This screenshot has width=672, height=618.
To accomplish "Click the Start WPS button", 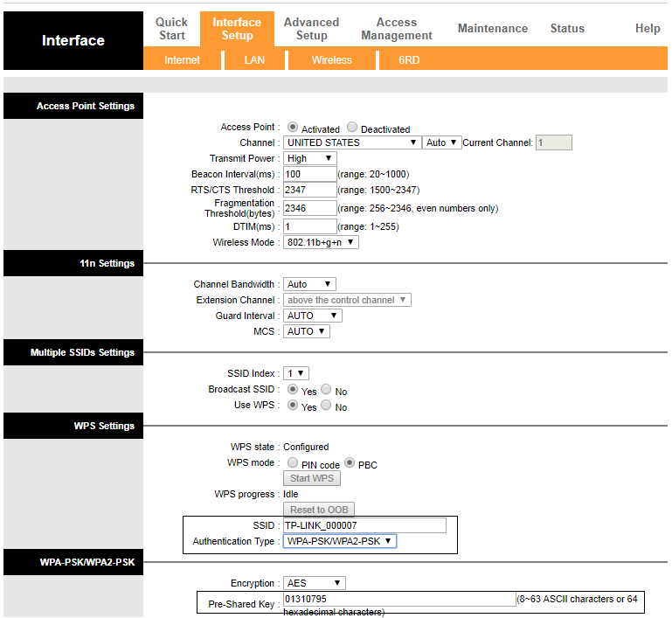I will coord(312,478).
